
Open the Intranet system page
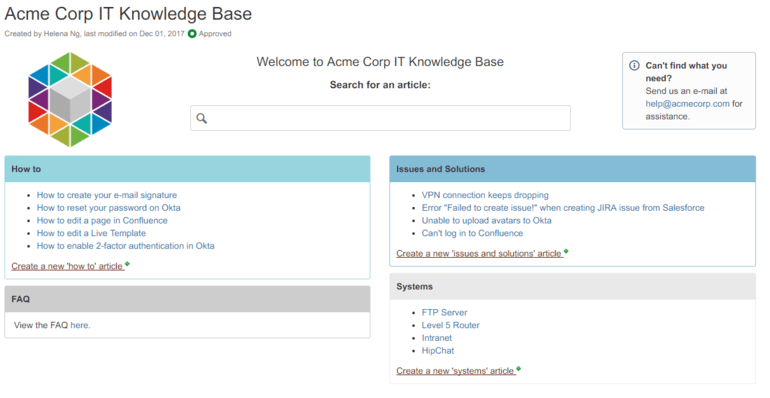(x=437, y=338)
